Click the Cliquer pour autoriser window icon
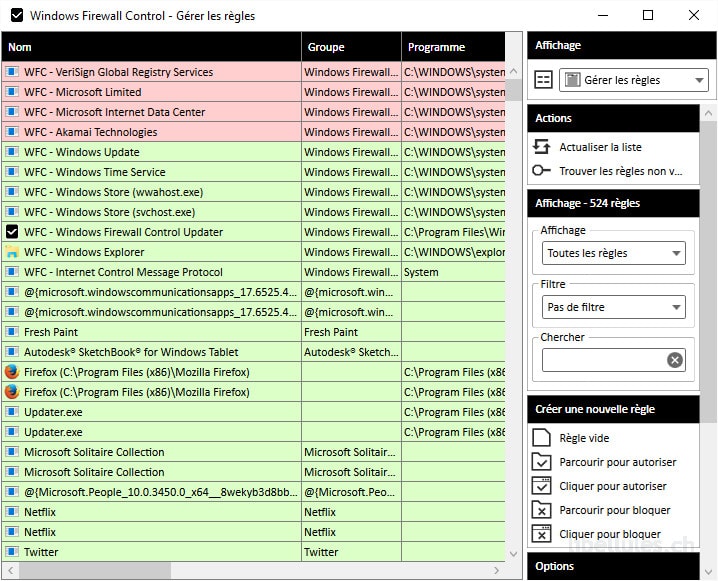718x581 pixels. [541, 486]
